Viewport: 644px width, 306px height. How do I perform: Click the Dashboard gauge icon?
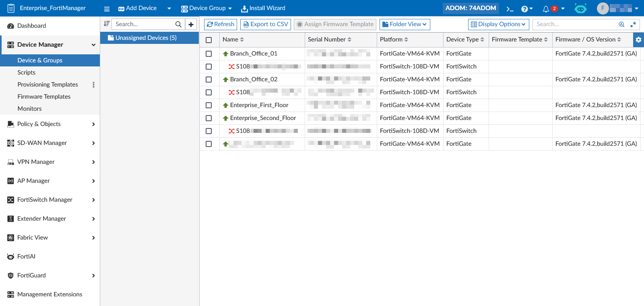pyautogui.click(x=10, y=26)
